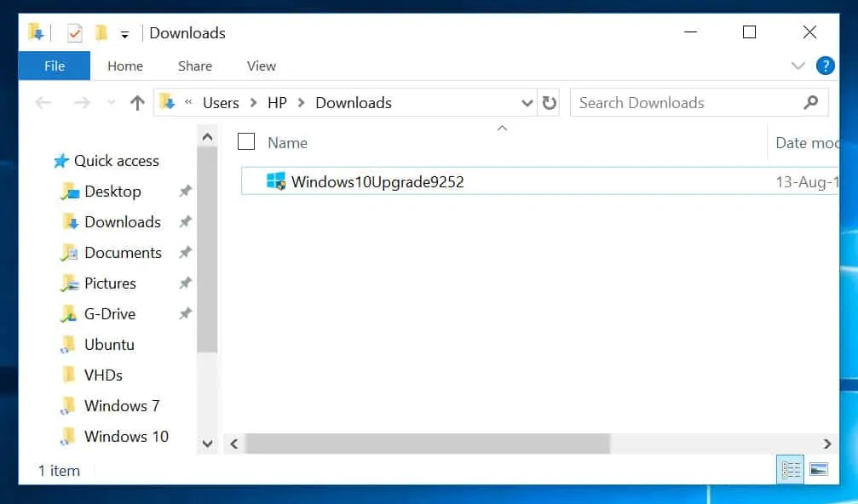
Task: Open the Ubuntu folder in navigation pane
Action: 109,345
